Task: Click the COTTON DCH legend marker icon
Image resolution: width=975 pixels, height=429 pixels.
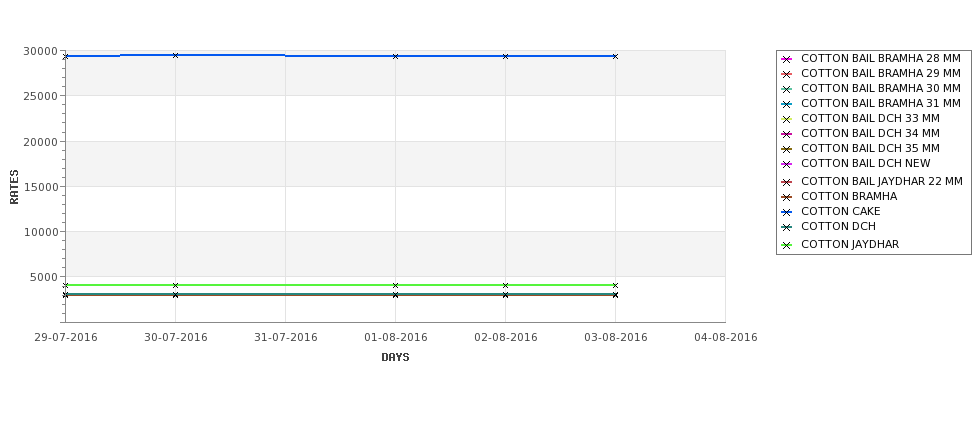Action: pyautogui.click(x=787, y=227)
